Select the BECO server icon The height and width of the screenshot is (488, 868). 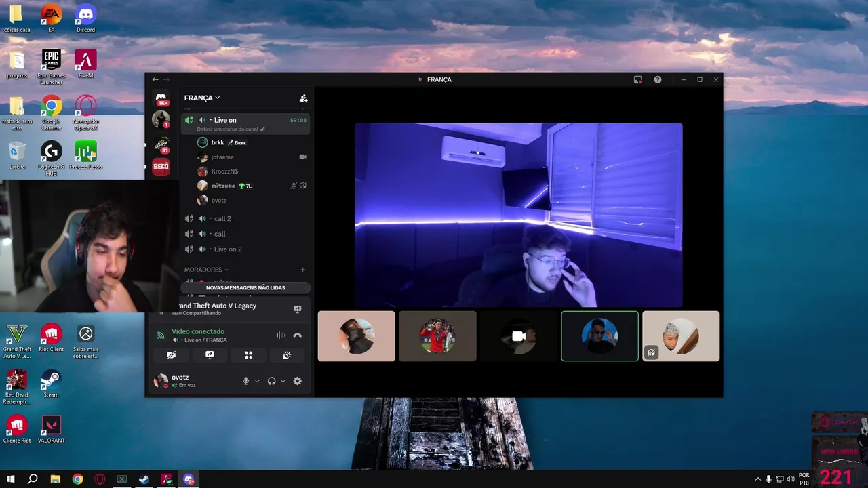point(161,166)
